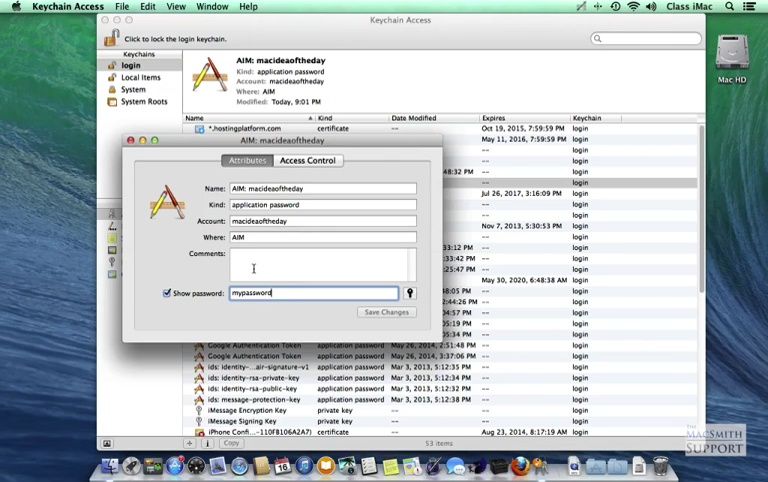Screen dimensions: 768x482
Task: Select the 'iMessage Signing Key' row
Action: [x=441, y=421]
